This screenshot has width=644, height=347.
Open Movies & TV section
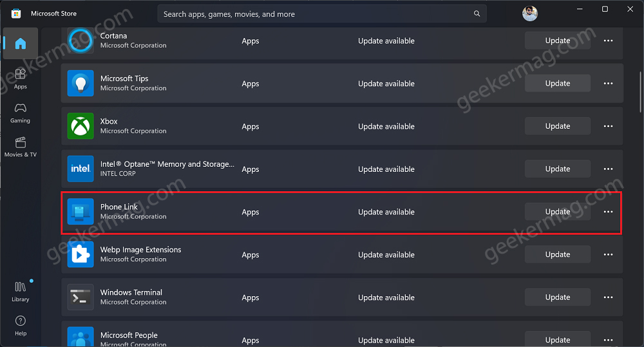(21, 147)
